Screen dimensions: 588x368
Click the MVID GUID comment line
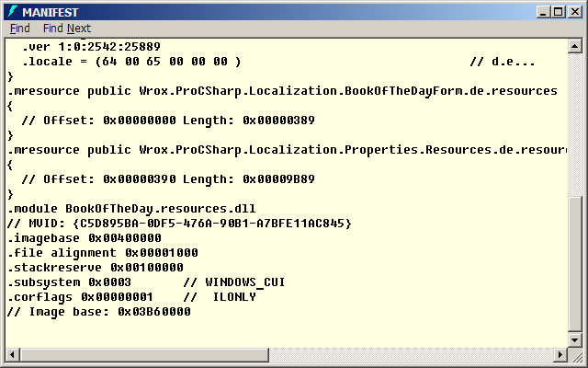coord(179,224)
